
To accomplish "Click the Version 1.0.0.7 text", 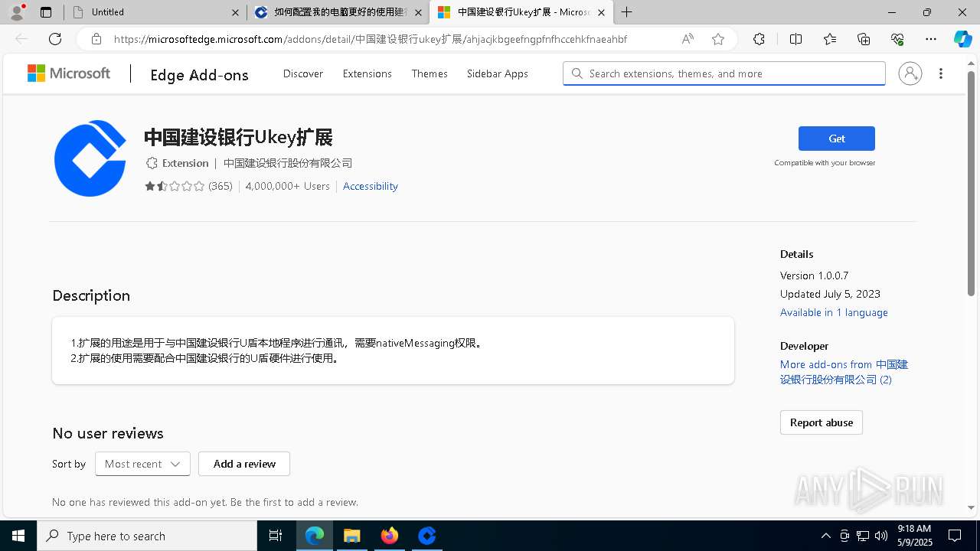I will click(814, 275).
